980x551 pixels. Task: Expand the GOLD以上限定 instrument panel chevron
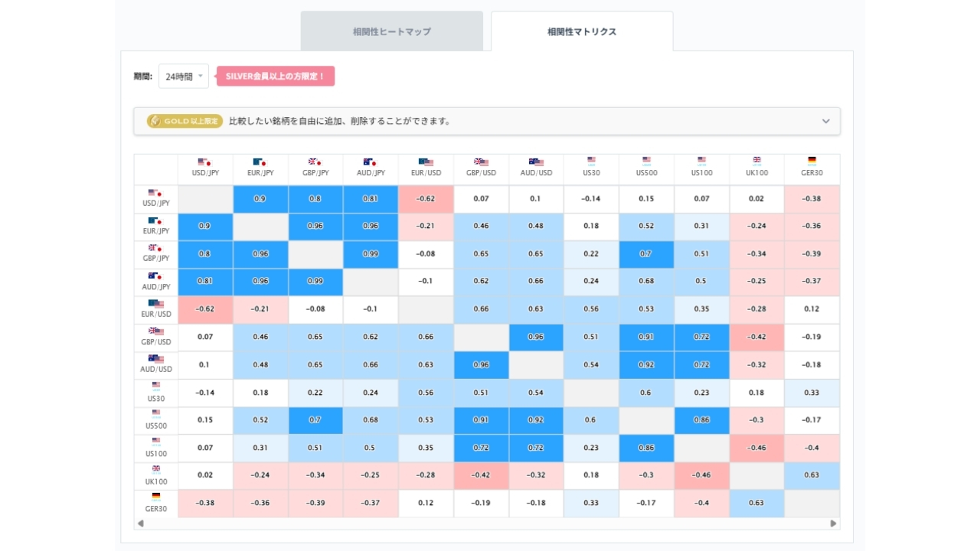click(x=826, y=121)
